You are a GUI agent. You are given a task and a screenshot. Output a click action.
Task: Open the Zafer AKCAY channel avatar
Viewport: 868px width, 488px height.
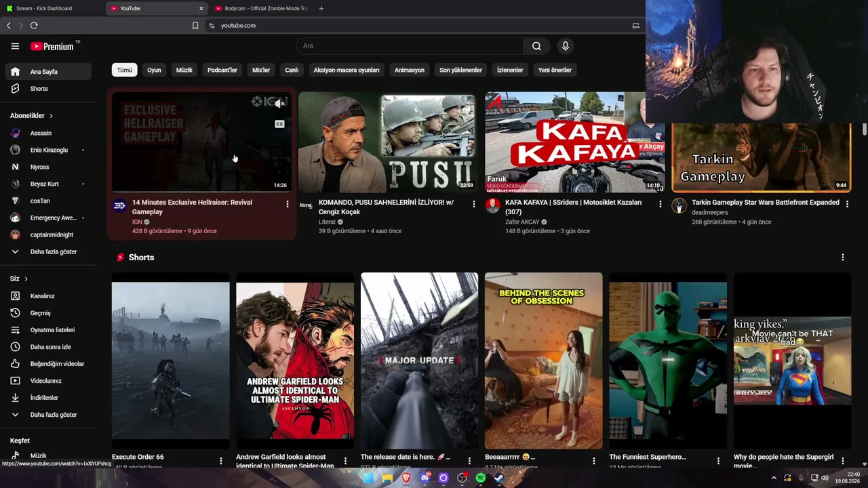pos(493,206)
